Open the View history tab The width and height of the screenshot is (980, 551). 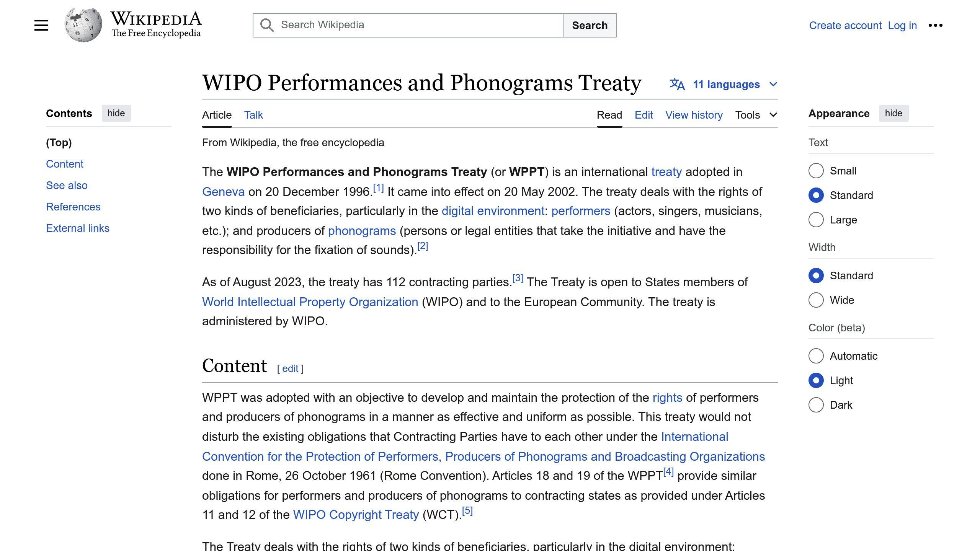[x=694, y=115]
